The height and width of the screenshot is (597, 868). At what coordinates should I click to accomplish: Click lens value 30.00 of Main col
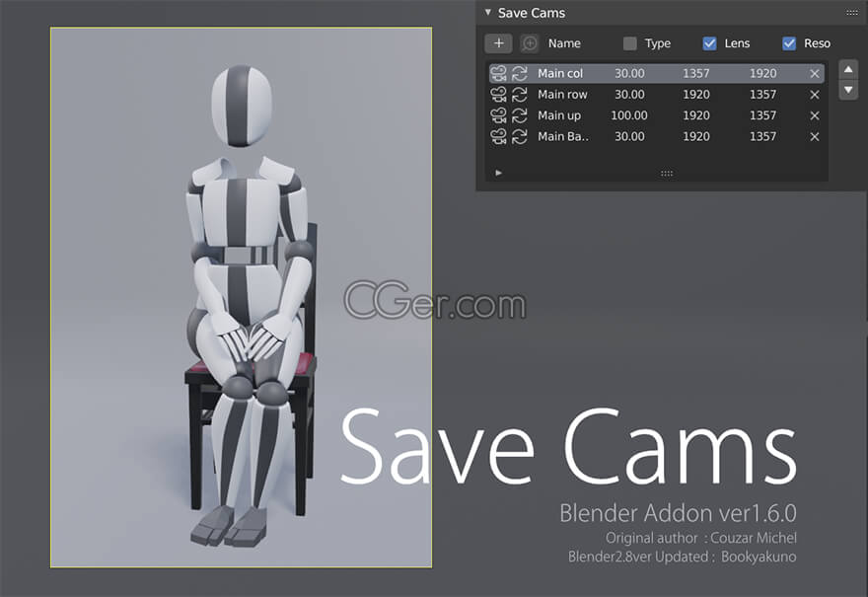pos(629,73)
